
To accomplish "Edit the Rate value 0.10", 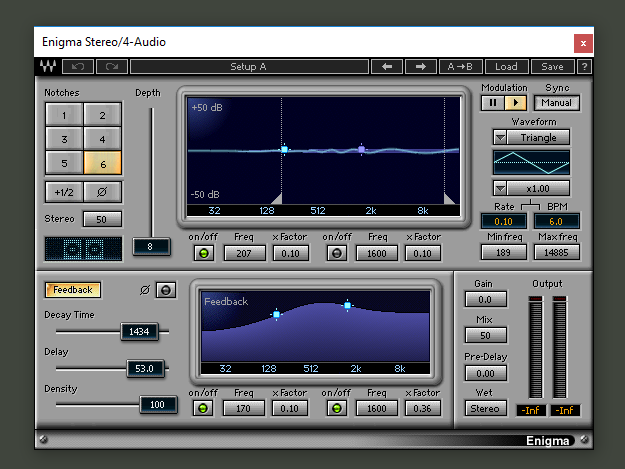I will click(x=503, y=221).
